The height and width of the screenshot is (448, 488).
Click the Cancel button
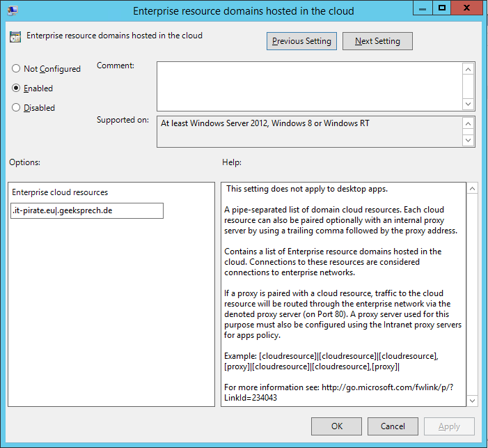pos(393,426)
